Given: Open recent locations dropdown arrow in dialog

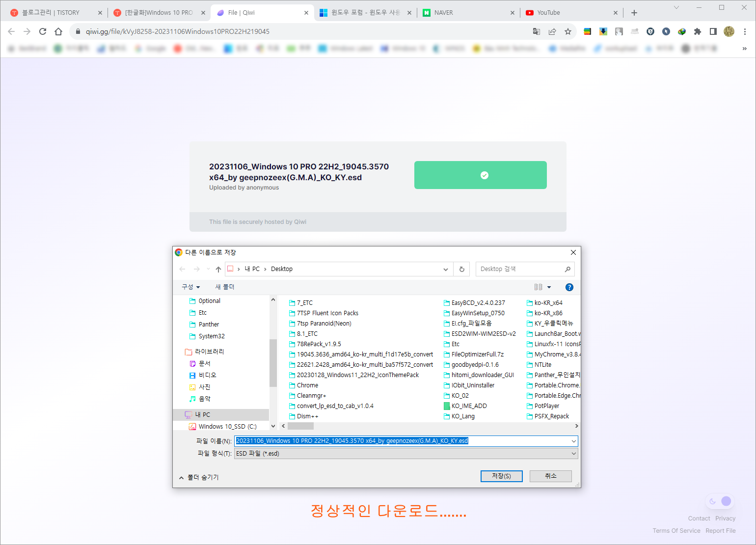Looking at the screenshot, I should [x=208, y=269].
